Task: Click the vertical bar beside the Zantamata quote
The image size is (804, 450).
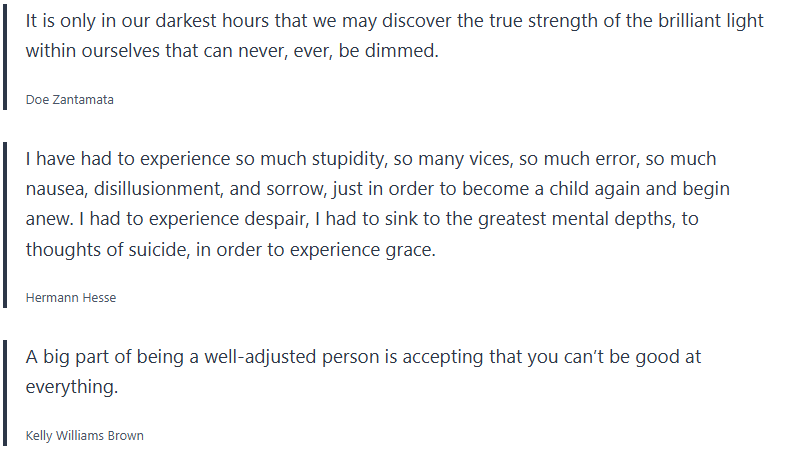Action: pyautogui.click(x=6, y=62)
